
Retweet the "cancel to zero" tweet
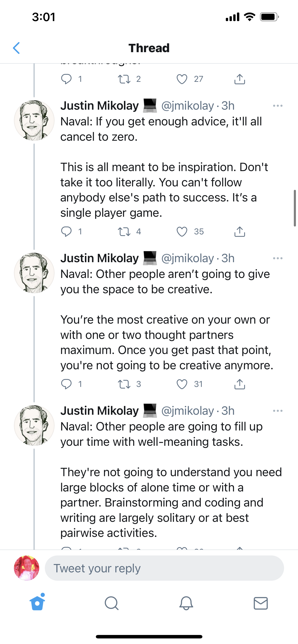point(124,232)
